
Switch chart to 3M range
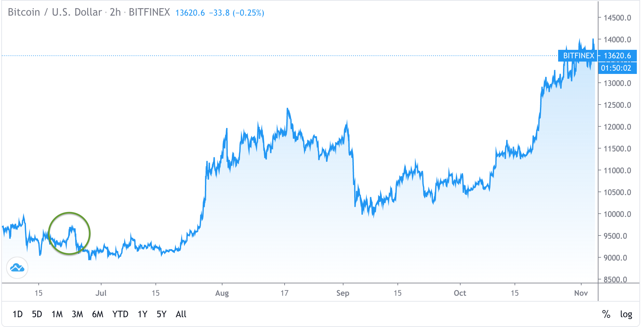tap(77, 314)
